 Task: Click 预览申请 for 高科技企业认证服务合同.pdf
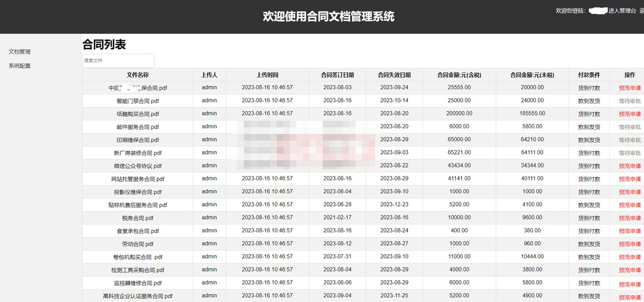click(x=630, y=297)
